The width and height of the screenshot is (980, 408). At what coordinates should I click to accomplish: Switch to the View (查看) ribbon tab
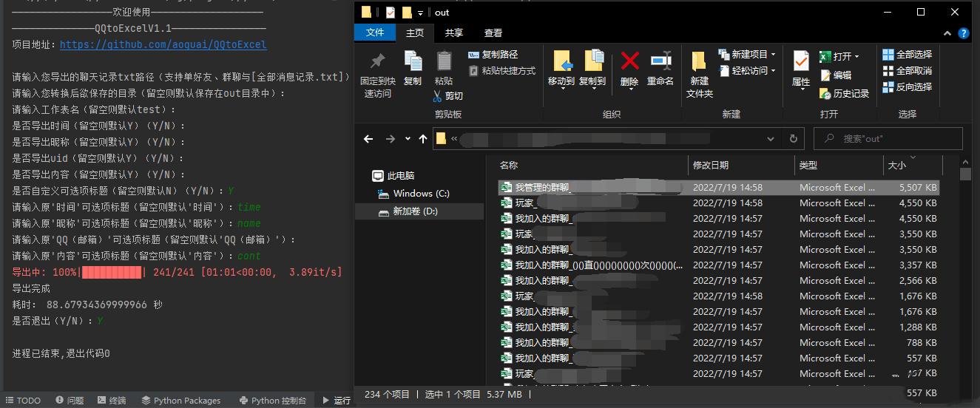point(493,33)
